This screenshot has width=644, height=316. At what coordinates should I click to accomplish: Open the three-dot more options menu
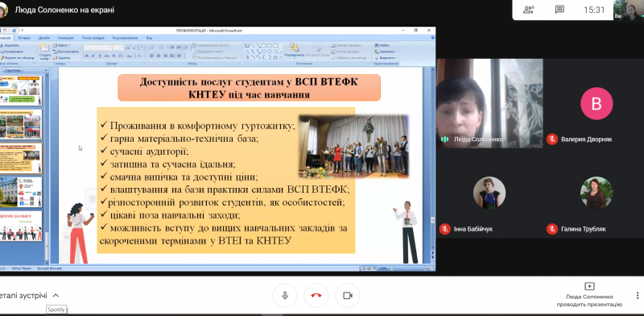(x=638, y=295)
